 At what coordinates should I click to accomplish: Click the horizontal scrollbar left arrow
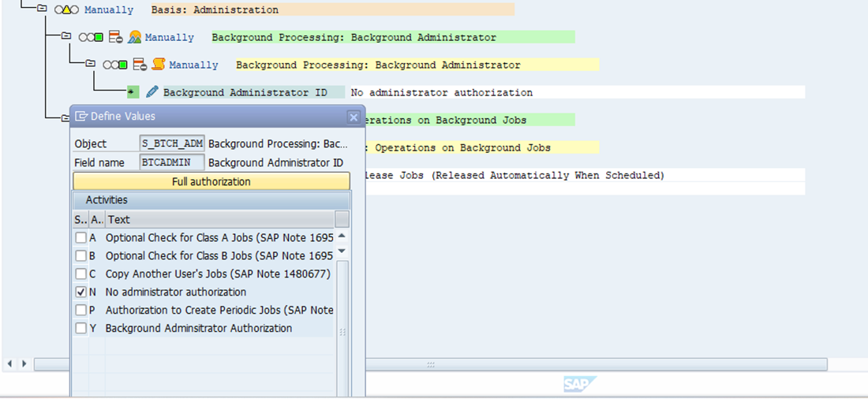click(10, 364)
